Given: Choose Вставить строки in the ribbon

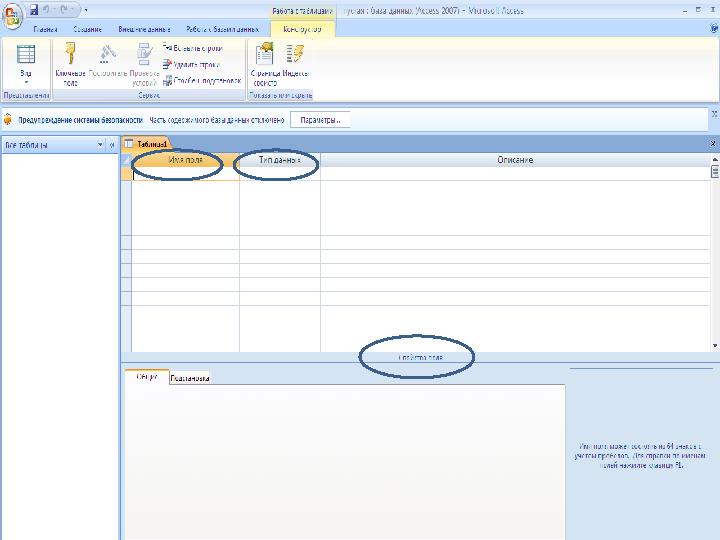Looking at the screenshot, I should pyautogui.click(x=193, y=48).
